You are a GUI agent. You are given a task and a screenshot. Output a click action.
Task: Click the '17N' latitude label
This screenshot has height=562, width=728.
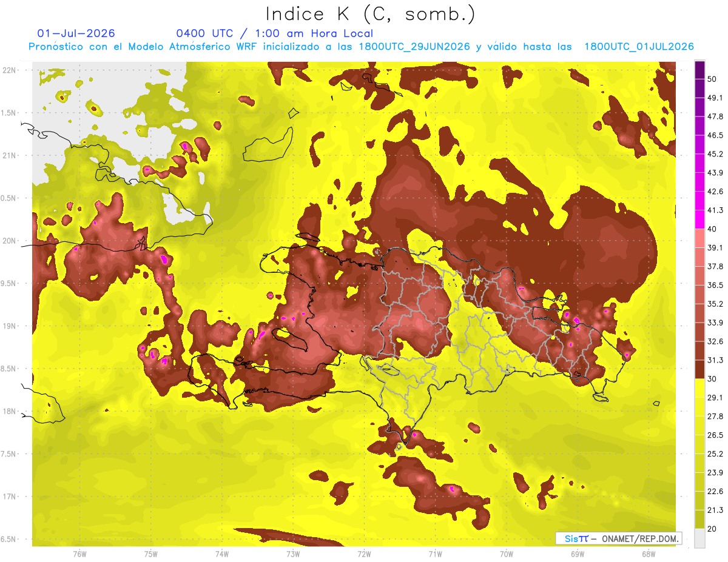coord(9,497)
